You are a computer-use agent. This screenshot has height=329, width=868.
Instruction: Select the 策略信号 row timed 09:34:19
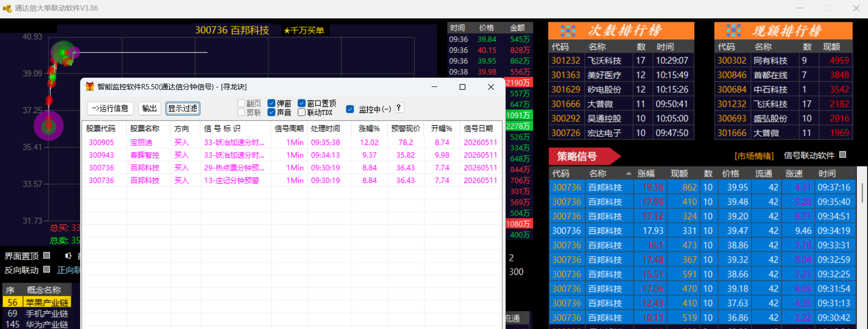[x=703, y=230]
